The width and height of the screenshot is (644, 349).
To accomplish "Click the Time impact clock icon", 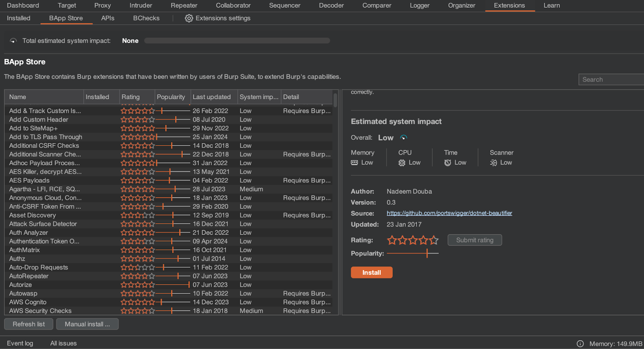I will [448, 163].
